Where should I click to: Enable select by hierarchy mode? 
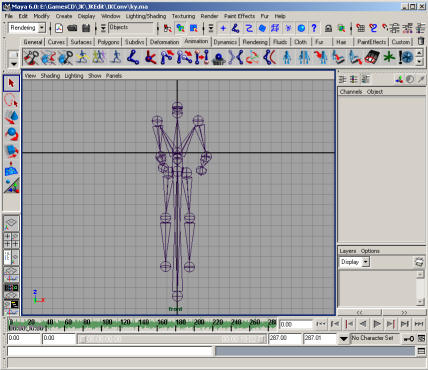point(168,28)
